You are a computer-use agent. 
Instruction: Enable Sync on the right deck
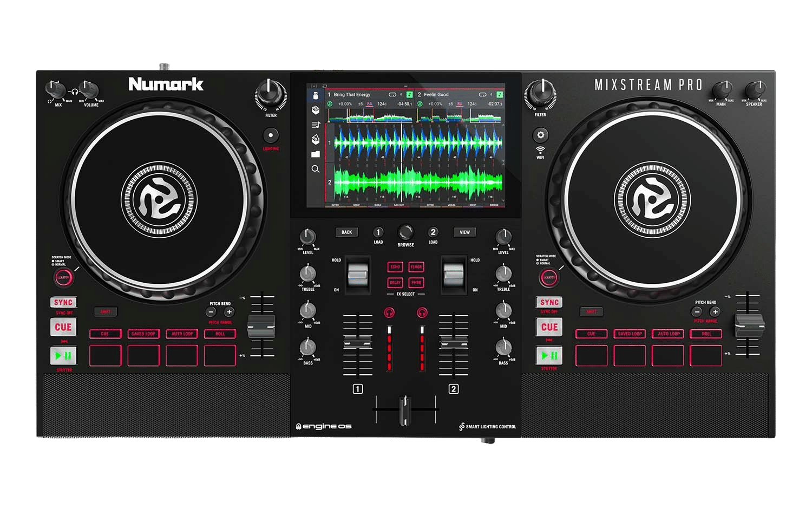[548, 302]
